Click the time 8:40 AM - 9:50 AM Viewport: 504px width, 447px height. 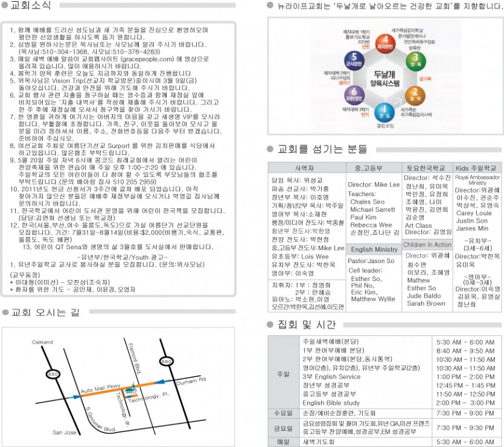465,351
